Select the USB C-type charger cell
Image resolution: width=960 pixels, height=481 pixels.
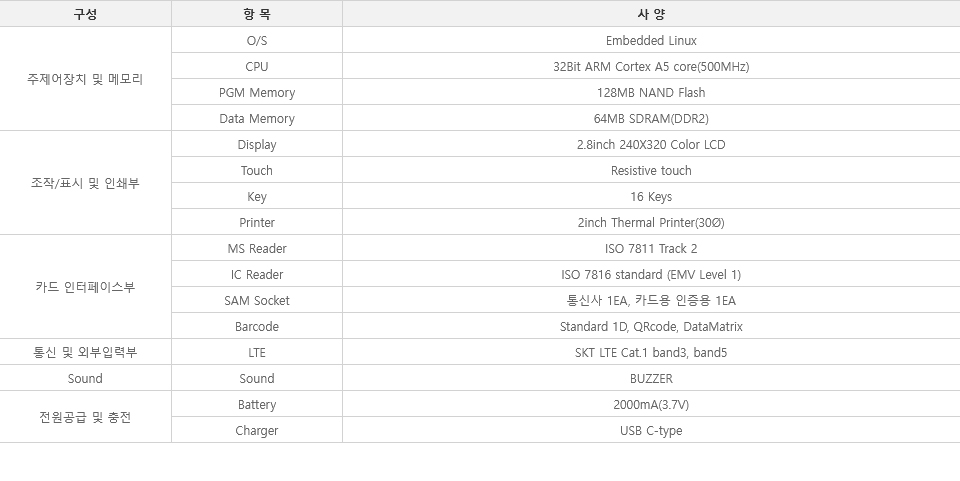pos(651,430)
